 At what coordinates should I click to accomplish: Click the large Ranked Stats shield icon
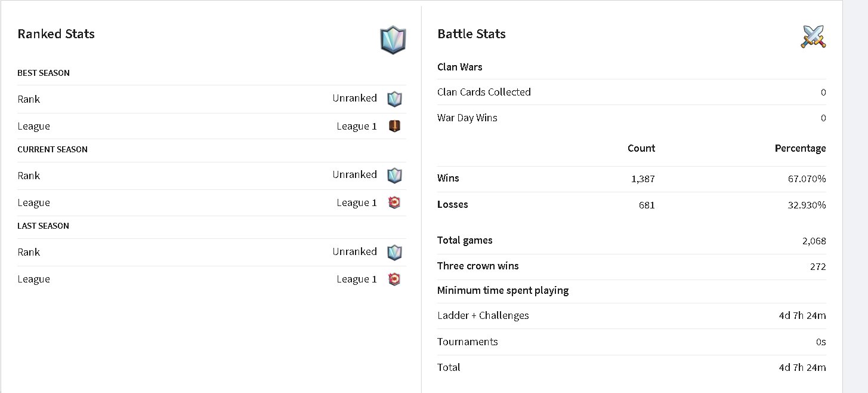click(x=393, y=41)
